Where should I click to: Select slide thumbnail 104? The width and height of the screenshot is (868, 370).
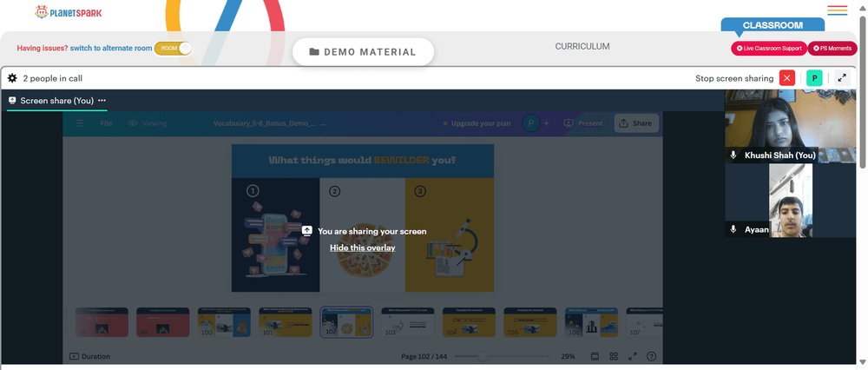point(469,322)
